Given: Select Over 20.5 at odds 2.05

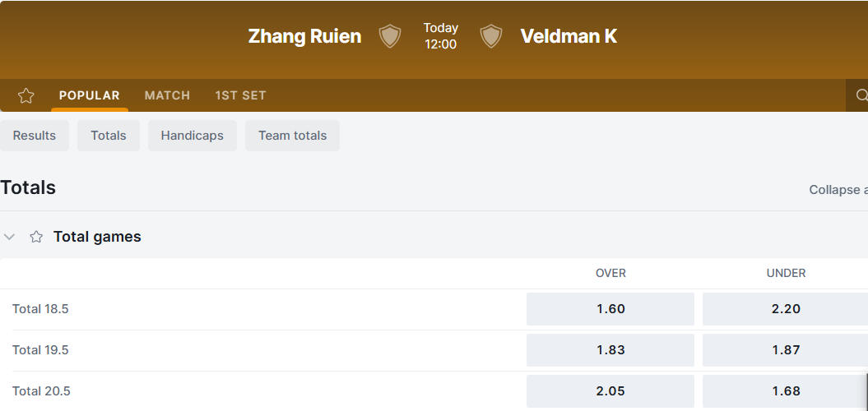Looking at the screenshot, I should pyautogui.click(x=610, y=391).
